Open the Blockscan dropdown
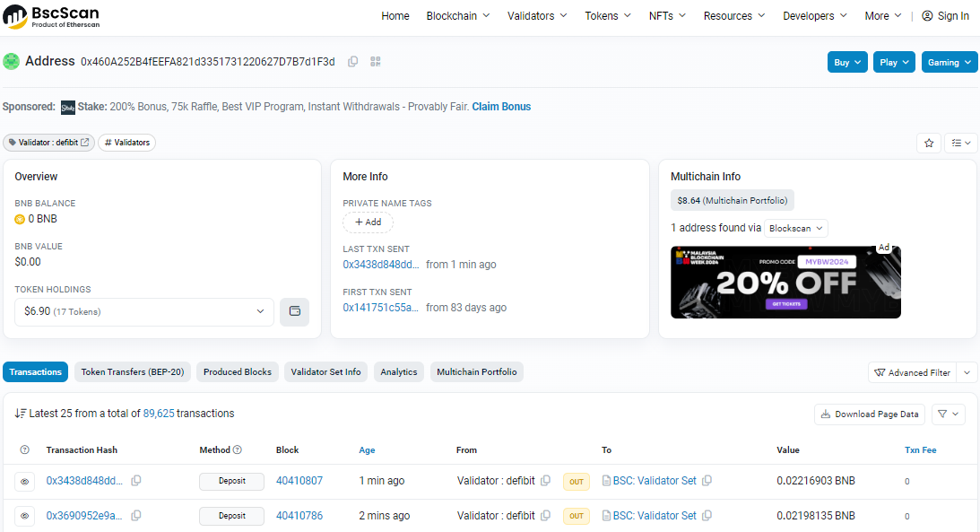 [795, 228]
